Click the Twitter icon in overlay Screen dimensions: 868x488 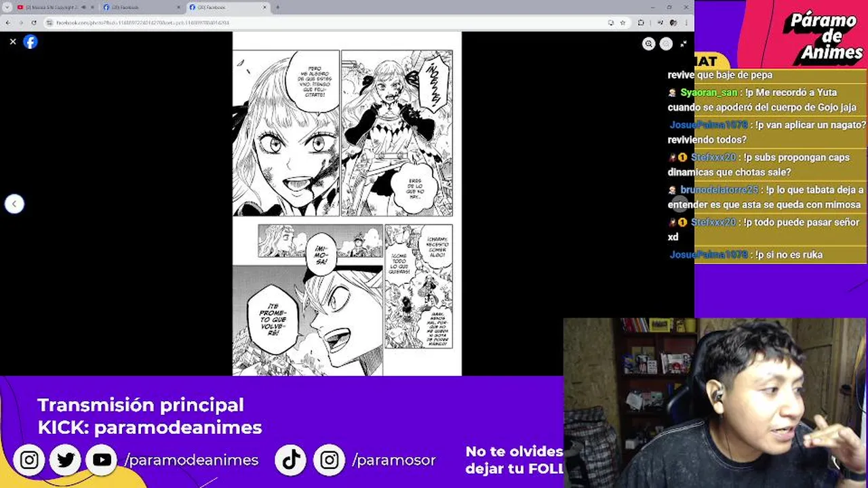[x=66, y=460]
